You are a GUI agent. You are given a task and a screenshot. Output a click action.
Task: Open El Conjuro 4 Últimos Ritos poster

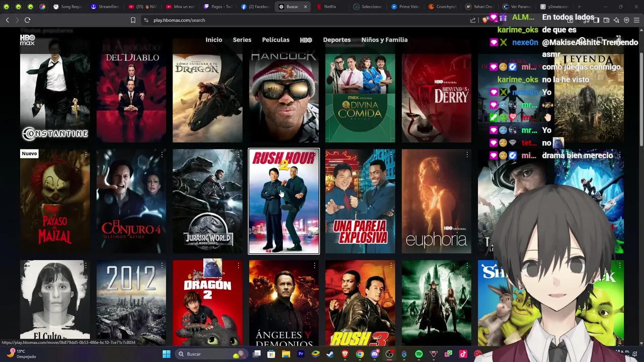pos(131,201)
